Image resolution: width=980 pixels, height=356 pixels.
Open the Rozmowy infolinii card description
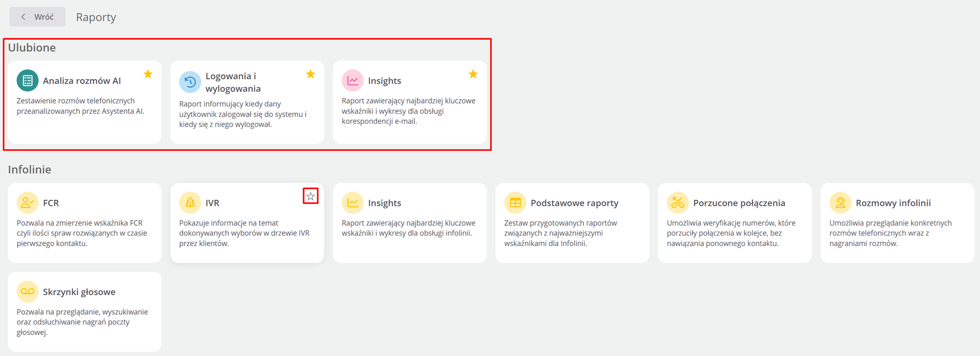click(x=890, y=233)
